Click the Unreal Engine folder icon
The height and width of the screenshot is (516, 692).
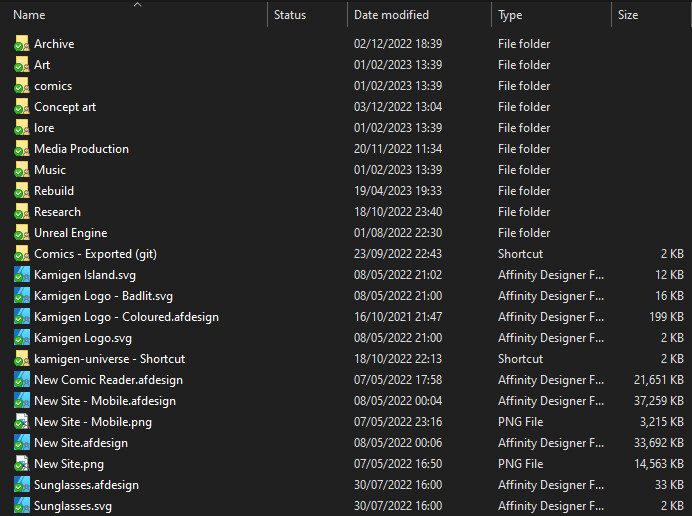click(22, 233)
